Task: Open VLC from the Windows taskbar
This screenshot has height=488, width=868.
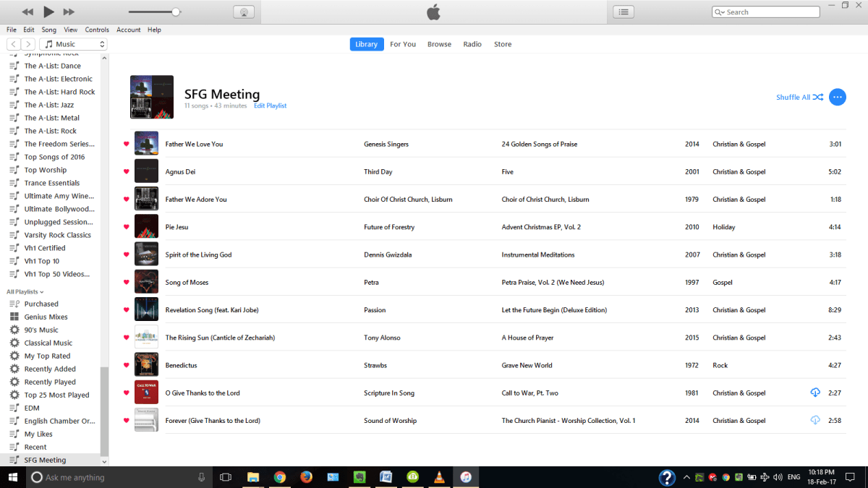Action: [438, 477]
